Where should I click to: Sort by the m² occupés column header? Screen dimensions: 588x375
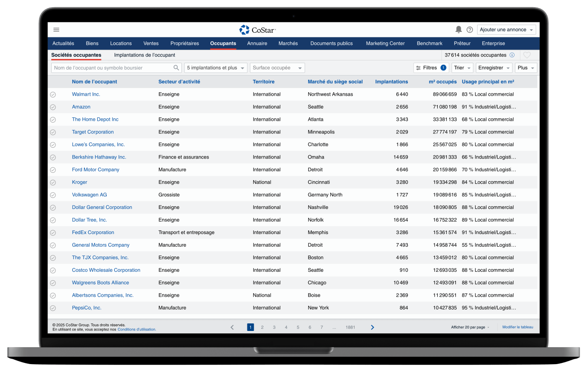[442, 82]
